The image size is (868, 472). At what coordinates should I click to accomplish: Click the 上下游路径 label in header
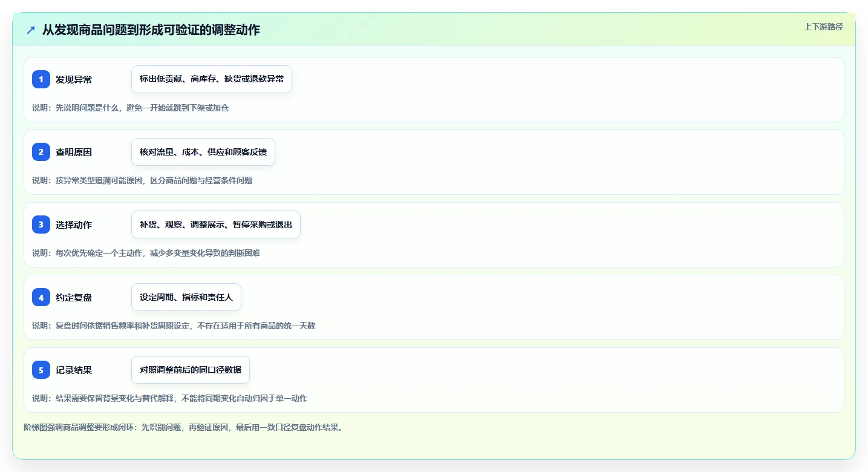823,27
